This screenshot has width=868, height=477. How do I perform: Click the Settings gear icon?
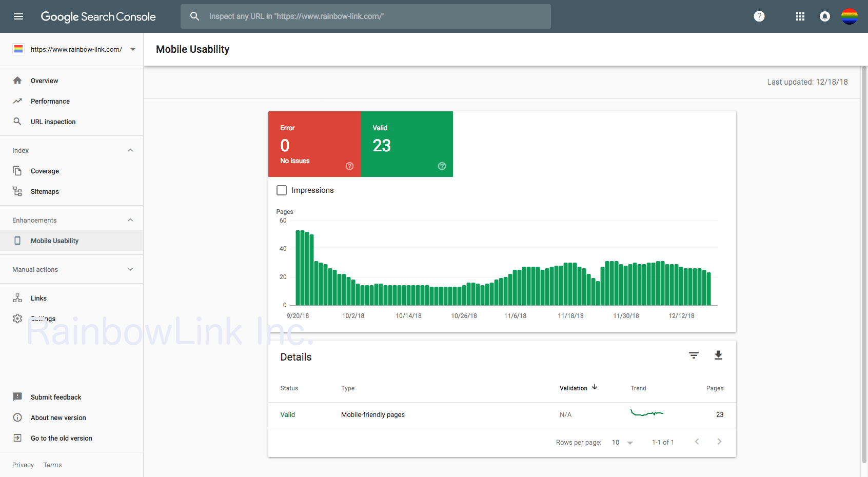(17, 319)
